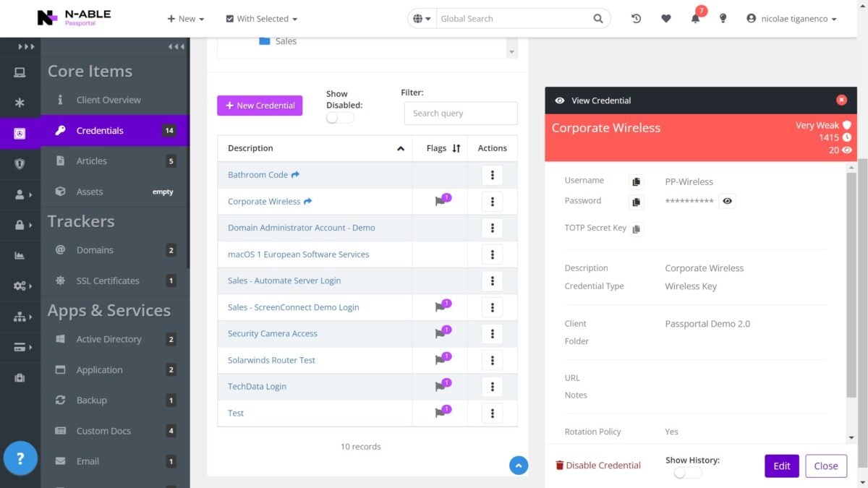868x488 pixels.
Task: Click the Corporate Wireless flag icon
Action: click(441, 202)
